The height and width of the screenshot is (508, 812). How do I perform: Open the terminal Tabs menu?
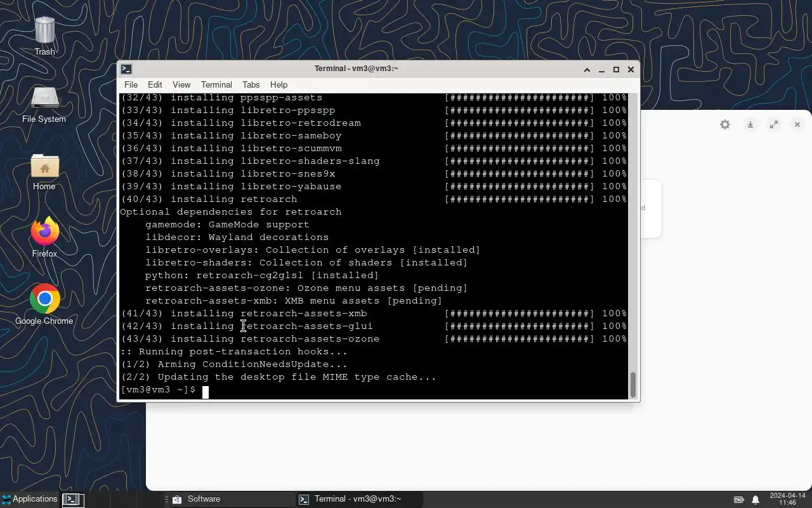click(x=251, y=84)
